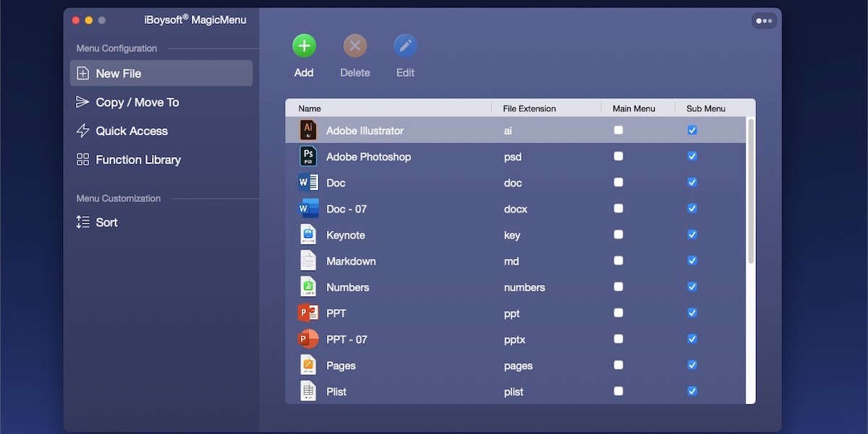This screenshot has width=868, height=434.
Task: Click the green Add button
Action: tap(304, 45)
